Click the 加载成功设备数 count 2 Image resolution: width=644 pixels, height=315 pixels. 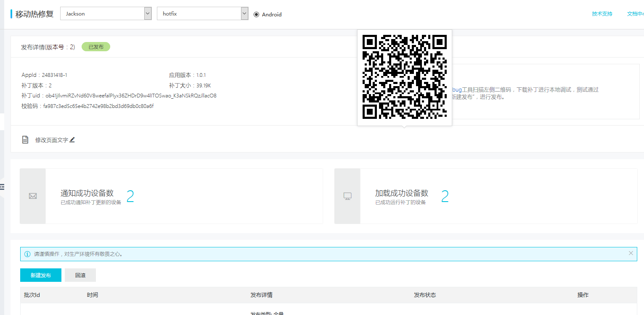[x=445, y=197]
